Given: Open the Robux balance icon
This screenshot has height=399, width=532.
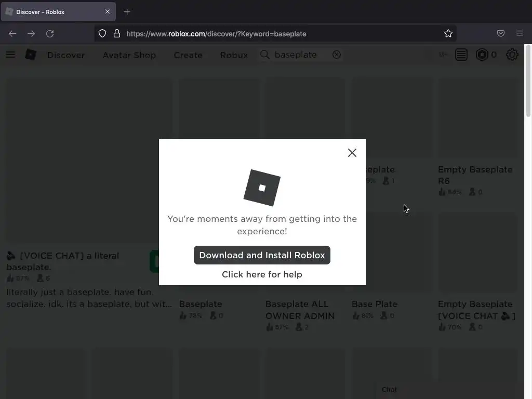Looking at the screenshot, I should 482,55.
